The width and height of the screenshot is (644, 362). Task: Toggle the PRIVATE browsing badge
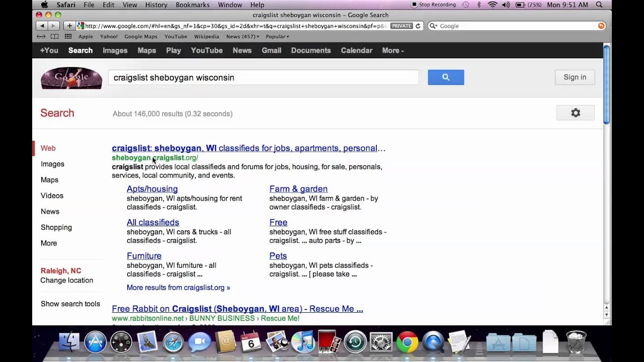point(401,26)
